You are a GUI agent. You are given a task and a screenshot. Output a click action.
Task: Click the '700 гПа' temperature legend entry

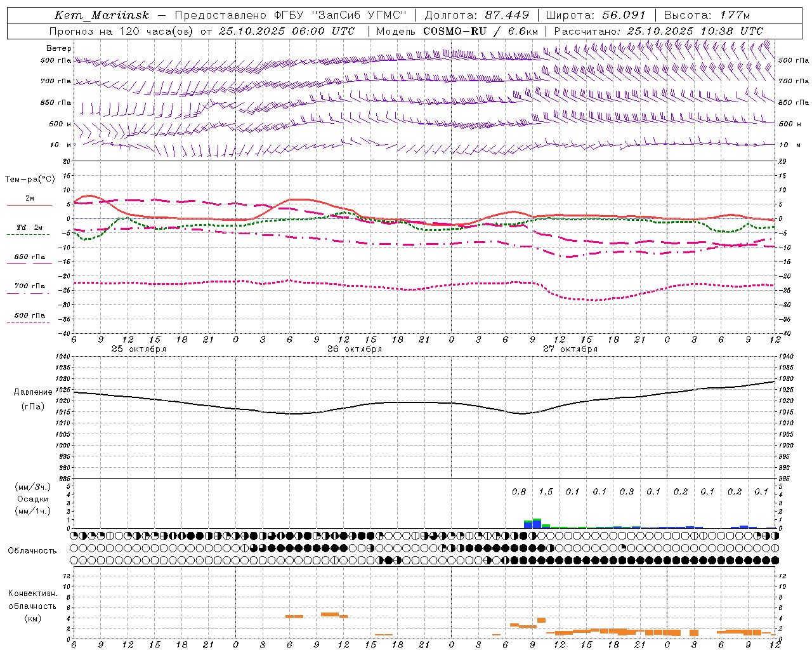(x=30, y=286)
